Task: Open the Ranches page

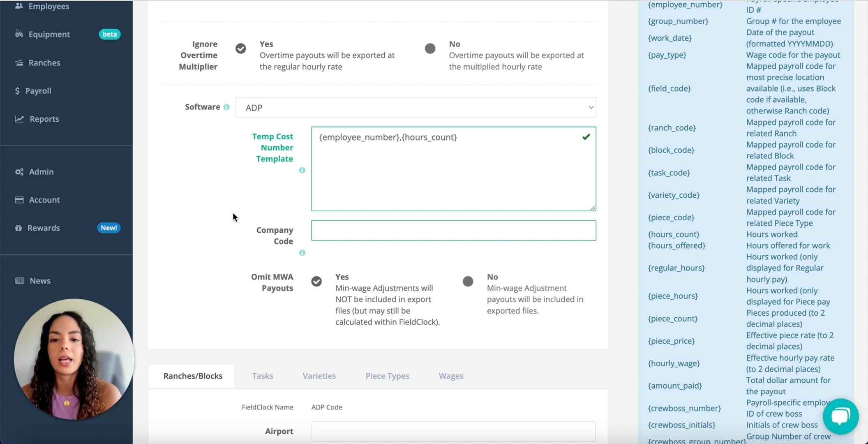Action: pyautogui.click(x=44, y=62)
